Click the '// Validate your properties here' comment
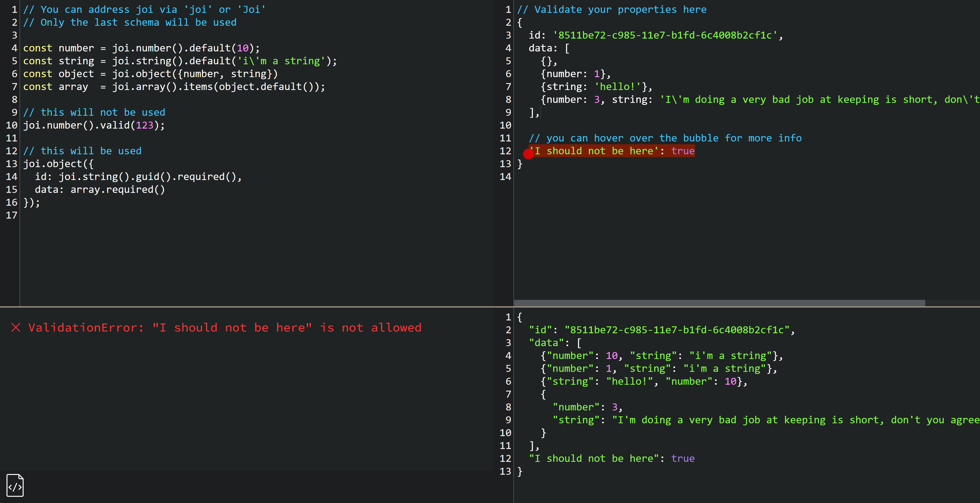Viewport: 980px width, 503px height. click(612, 10)
